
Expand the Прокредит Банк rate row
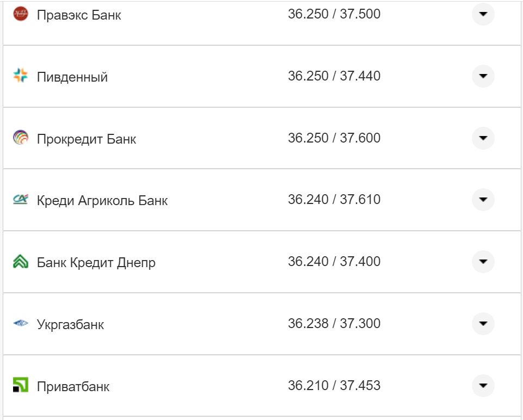point(482,138)
